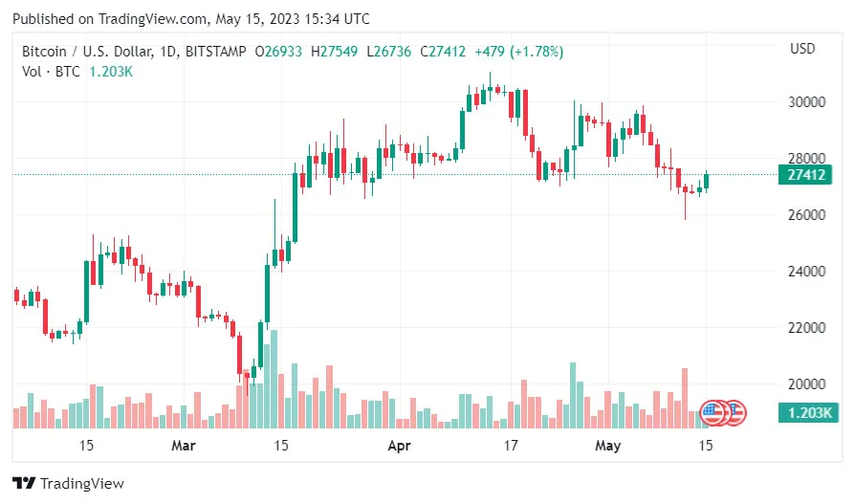Viewport: 855px width, 504px height.
Task: Click the green 27412 current price tag
Action: coord(807,175)
